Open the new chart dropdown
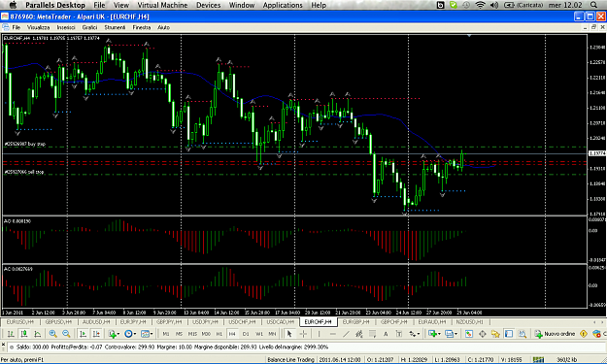 pos(435,334)
